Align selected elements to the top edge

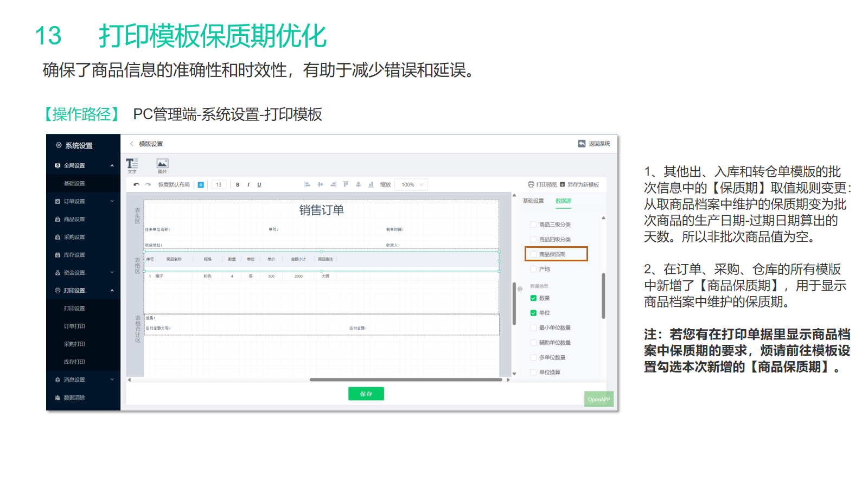346,184
